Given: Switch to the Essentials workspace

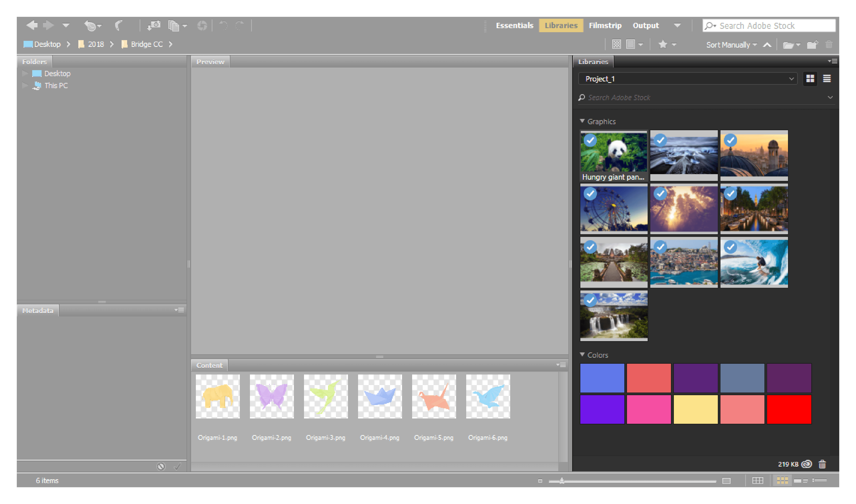Looking at the screenshot, I should 514,25.
